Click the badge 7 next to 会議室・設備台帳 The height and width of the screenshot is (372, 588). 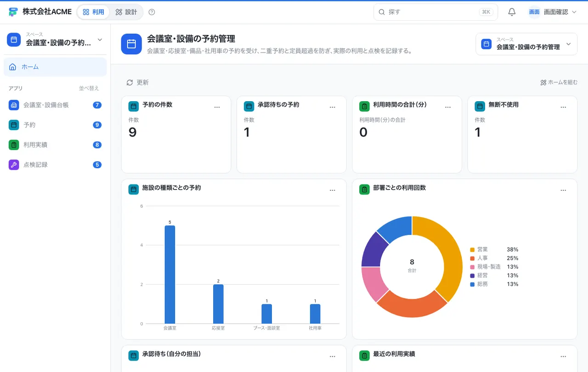[x=97, y=105]
